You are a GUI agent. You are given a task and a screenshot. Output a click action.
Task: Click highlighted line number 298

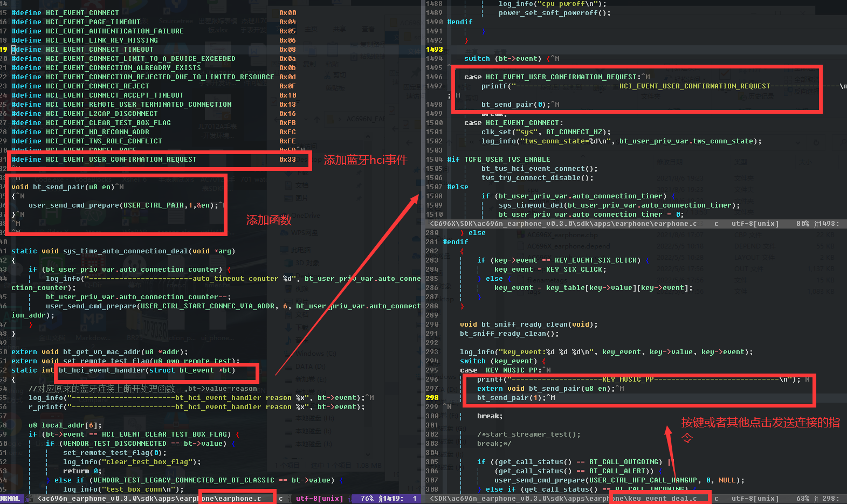[432, 398]
